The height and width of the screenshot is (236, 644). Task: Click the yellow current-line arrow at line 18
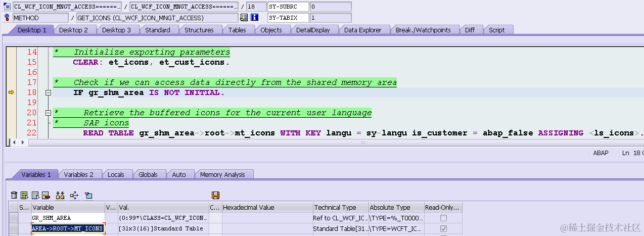11,92
